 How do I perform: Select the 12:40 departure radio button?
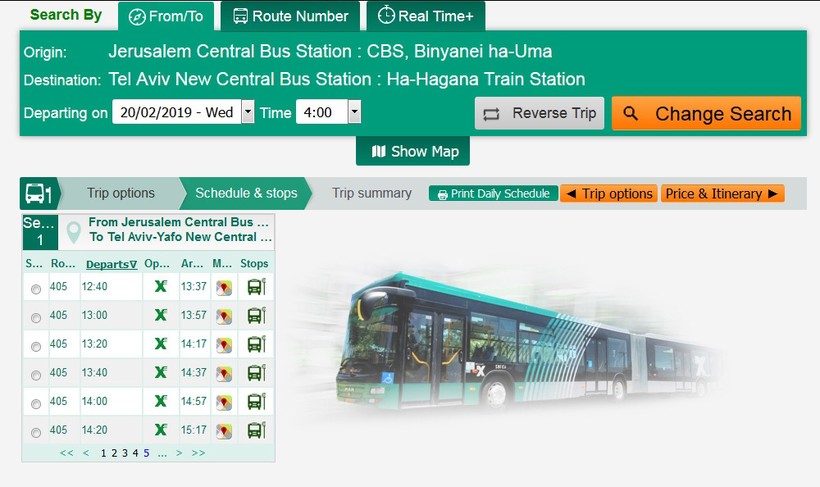pyautogui.click(x=36, y=289)
